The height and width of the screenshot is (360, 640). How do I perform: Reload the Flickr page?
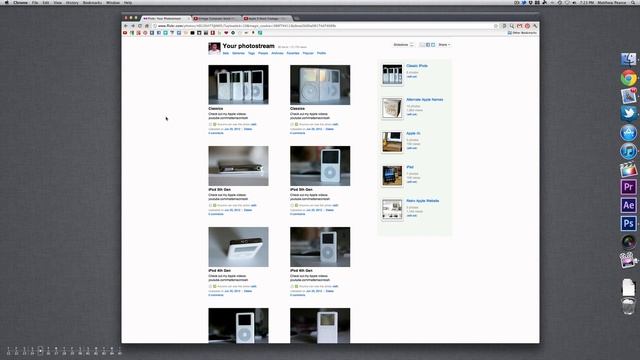coord(140,26)
